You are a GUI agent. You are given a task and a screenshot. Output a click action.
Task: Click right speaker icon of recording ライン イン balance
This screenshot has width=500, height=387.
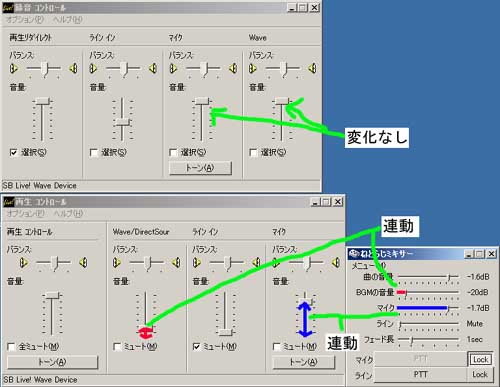153,69
